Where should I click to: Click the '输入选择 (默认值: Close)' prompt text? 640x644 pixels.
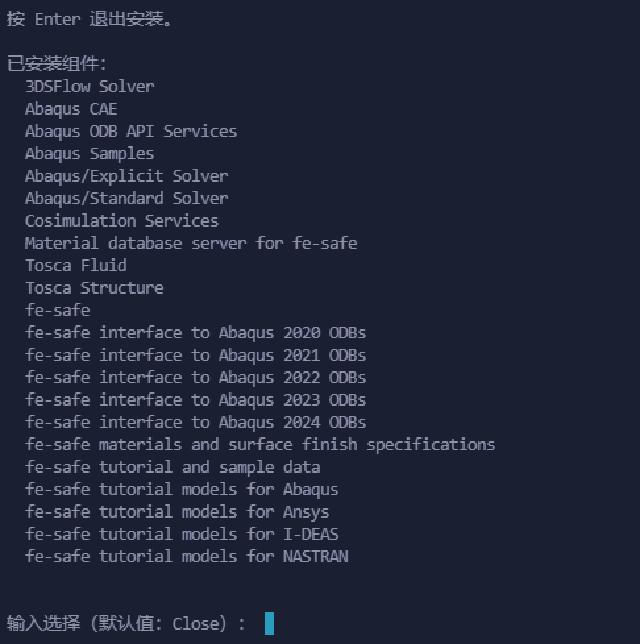coord(125,624)
